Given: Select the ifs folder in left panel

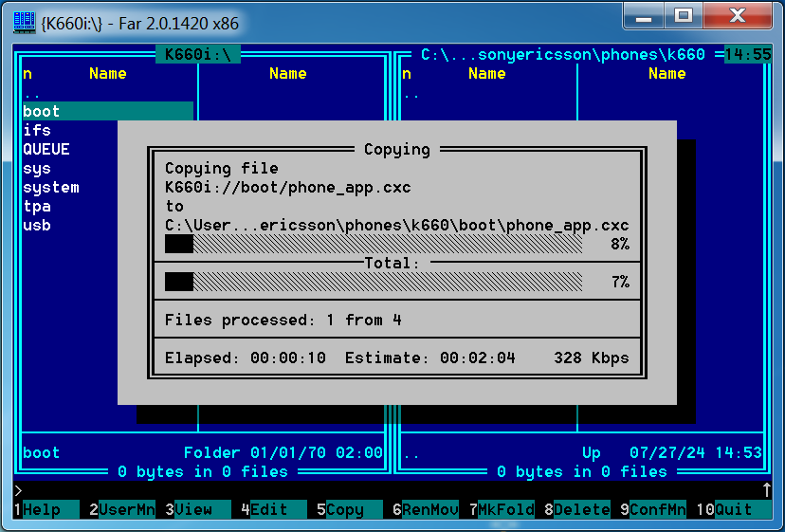Looking at the screenshot, I should pyautogui.click(x=37, y=130).
